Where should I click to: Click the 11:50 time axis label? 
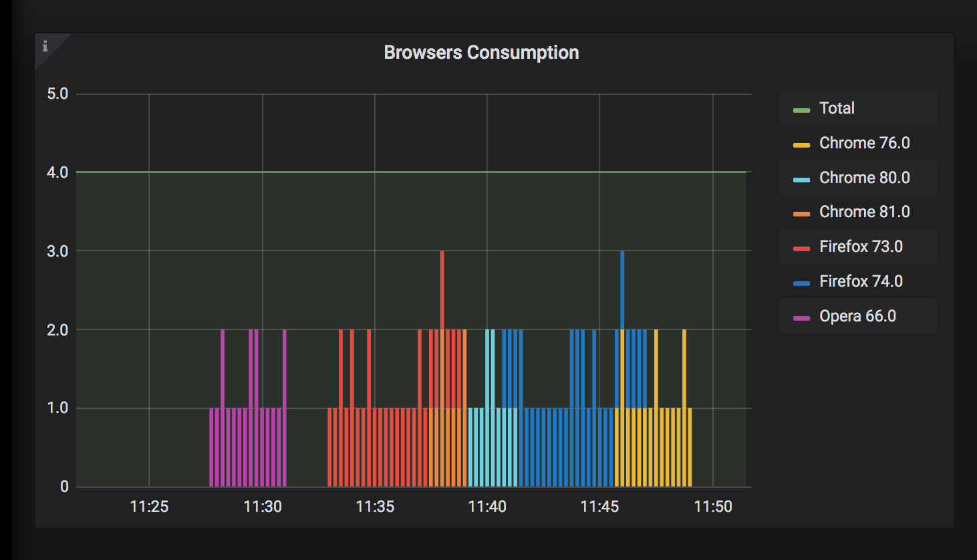point(713,507)
